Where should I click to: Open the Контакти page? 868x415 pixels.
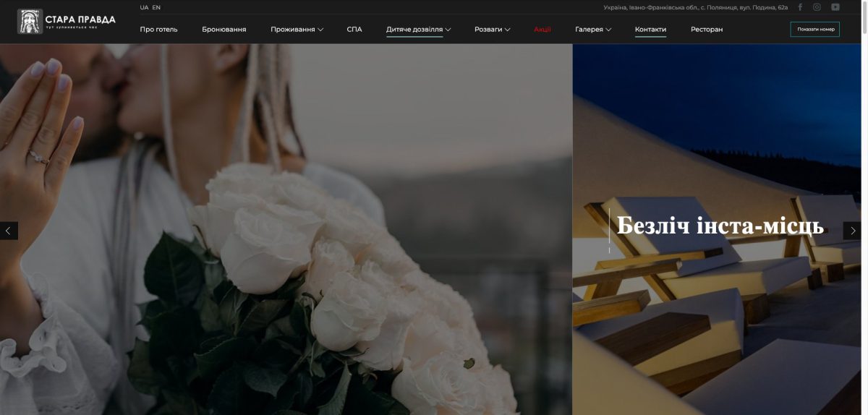pos(650,30)
